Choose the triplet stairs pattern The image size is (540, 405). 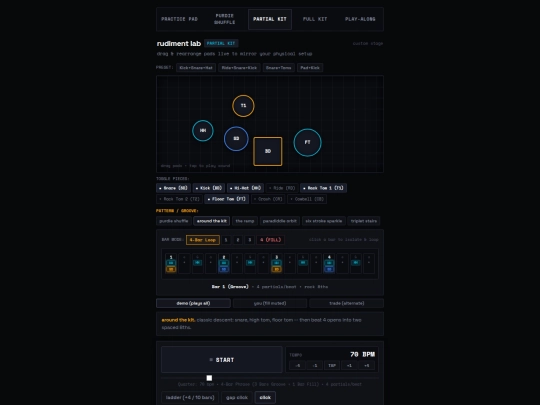point(364,221)
